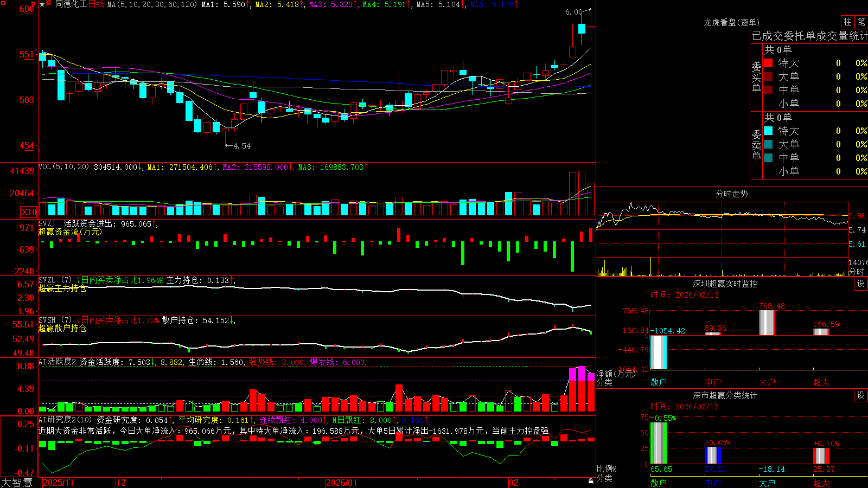Select the 2025/11 date marker on timeline
This screenshot has height=488, width=868.
(x=58, y=483)
